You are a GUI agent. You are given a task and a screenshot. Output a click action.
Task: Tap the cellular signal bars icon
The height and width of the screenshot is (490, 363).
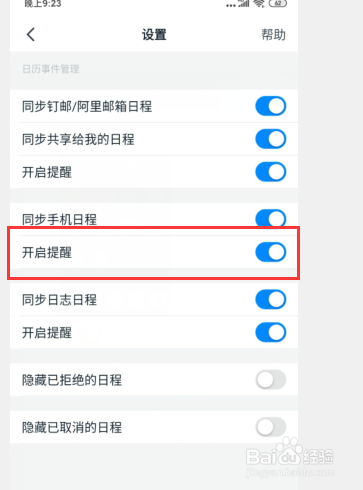(244, 3)
